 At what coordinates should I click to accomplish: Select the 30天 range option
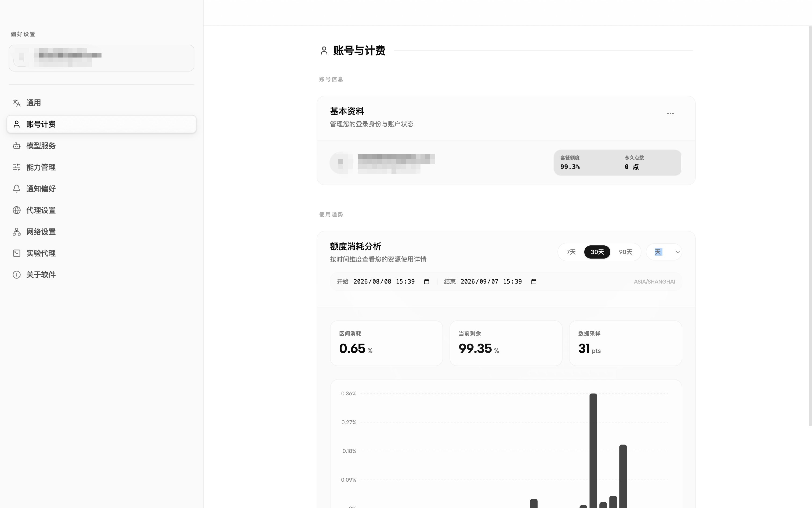click(x=597, y=252)
